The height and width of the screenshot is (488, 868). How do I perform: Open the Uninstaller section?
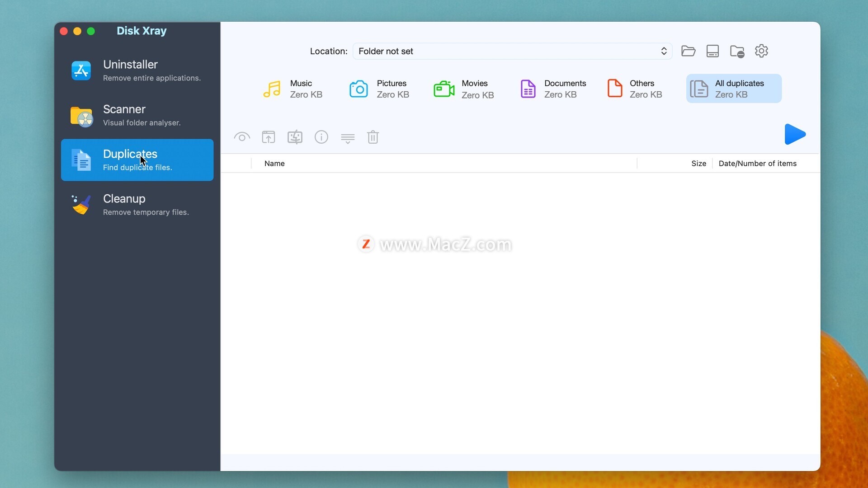[137, 70]
